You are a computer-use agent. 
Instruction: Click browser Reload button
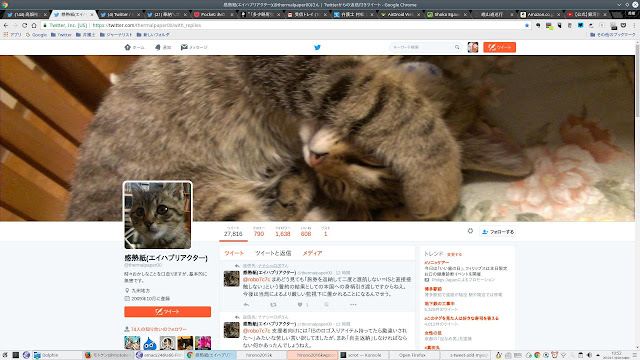(x=24, y=25)
